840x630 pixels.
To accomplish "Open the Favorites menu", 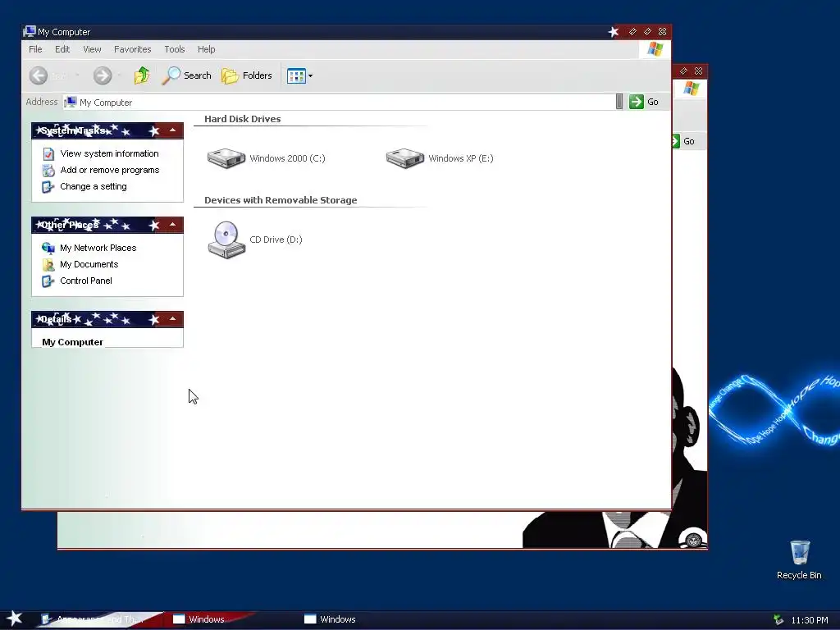I will point(132,49).
